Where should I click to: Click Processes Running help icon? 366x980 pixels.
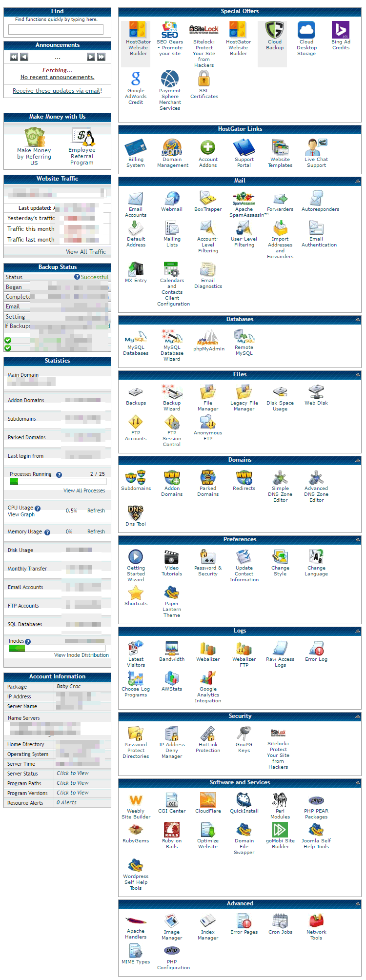[x=59, y=475]
